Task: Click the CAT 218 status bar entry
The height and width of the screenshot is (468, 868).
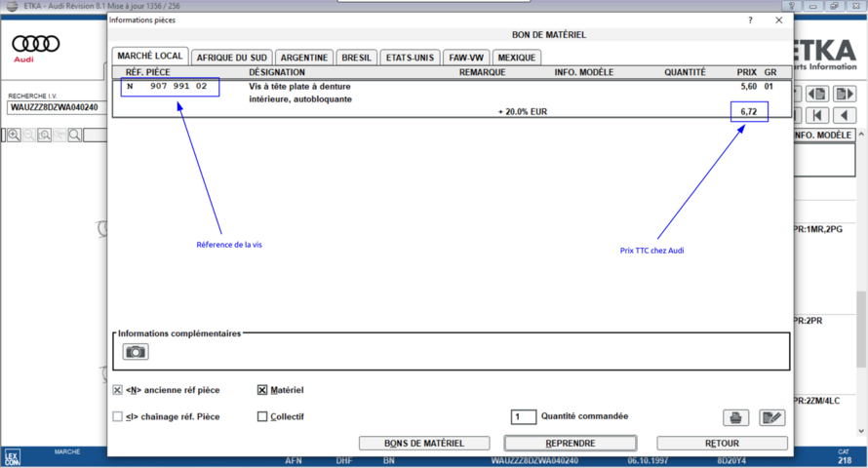Action: point(845,457)
